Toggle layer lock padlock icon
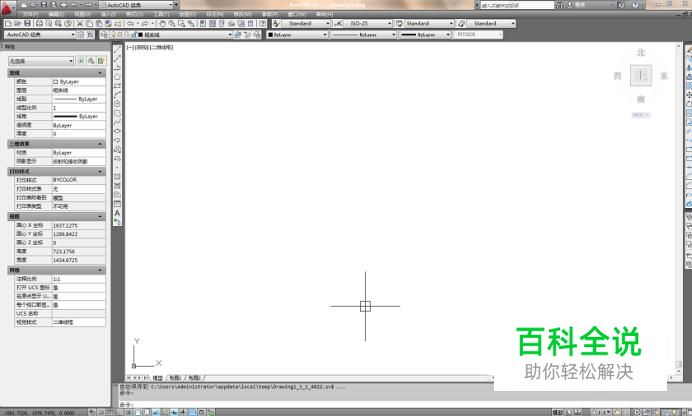 133,34
